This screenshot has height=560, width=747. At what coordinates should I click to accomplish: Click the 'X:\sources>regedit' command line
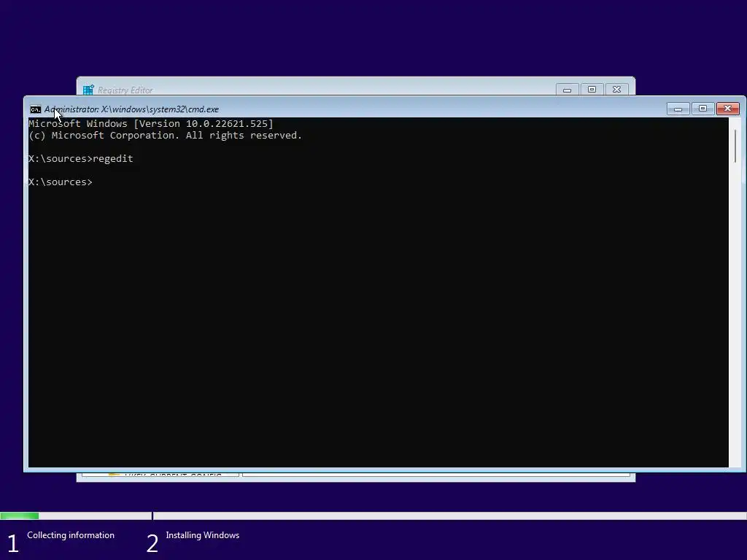pyautogui.click(x=81, y=158)
